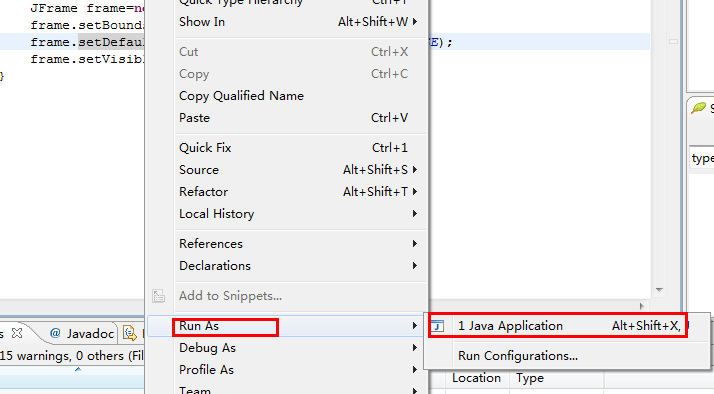
Task: Expand arrow beside References
Action: pos(415,244)
